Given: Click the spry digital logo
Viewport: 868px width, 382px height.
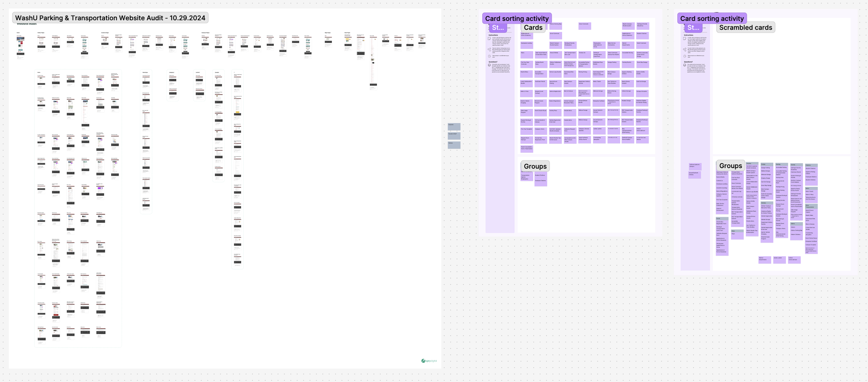Looking at the screenshot, I should [x=429, y=361].
